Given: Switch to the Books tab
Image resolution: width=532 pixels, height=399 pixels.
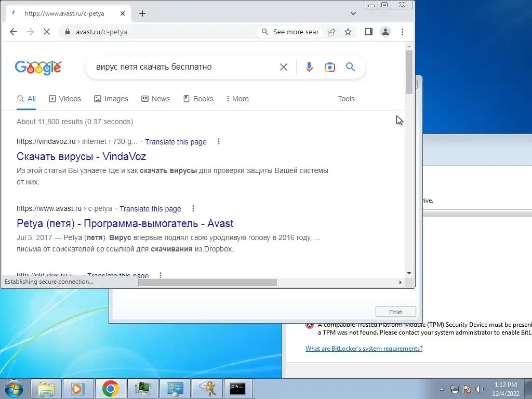Looking at the screenshot, I should (x=198, y=99).
